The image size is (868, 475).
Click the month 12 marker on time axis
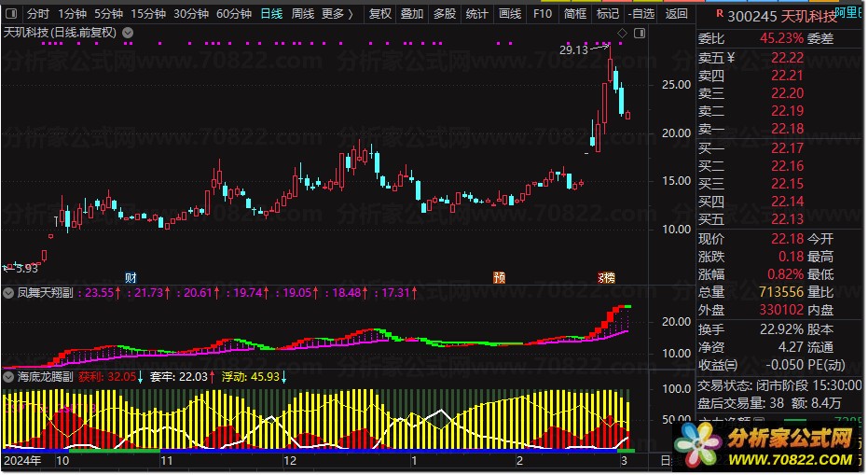[290, 461]
